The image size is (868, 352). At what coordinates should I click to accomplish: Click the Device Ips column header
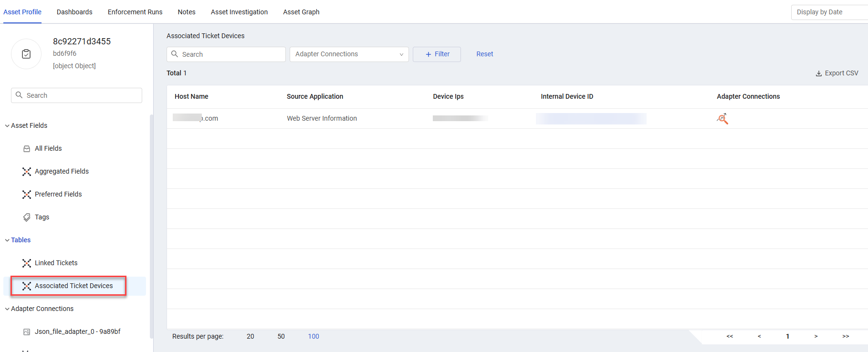448,97
